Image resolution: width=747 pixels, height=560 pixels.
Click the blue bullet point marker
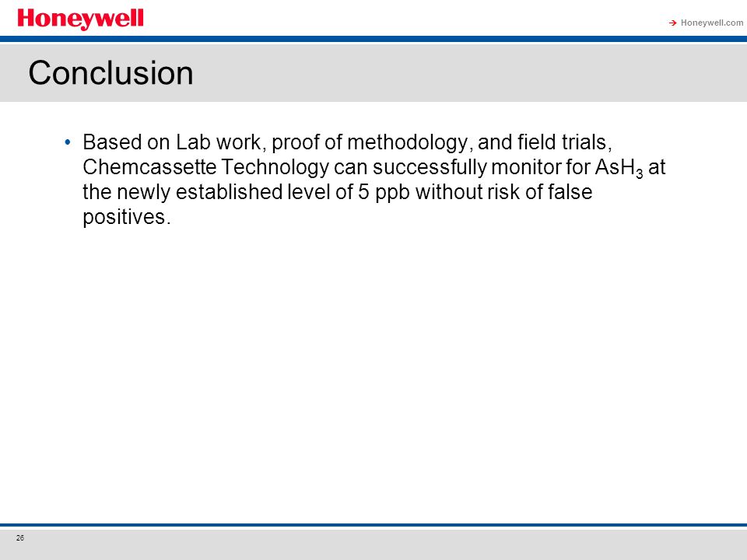click(68, 142)
